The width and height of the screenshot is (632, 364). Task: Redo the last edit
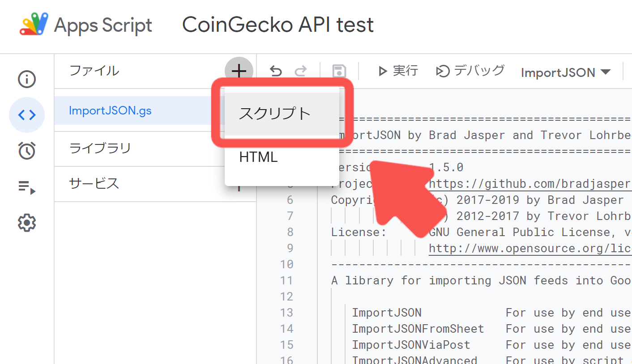301,71
